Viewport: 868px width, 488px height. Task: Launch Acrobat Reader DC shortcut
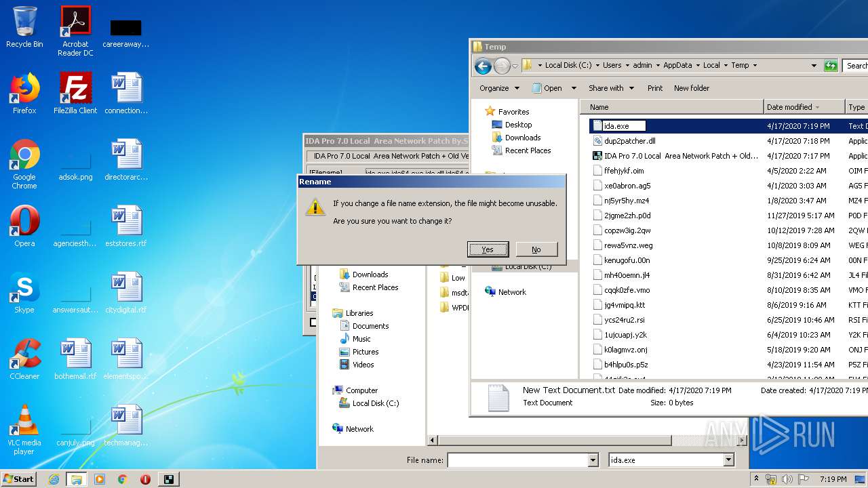click(75, 31)
